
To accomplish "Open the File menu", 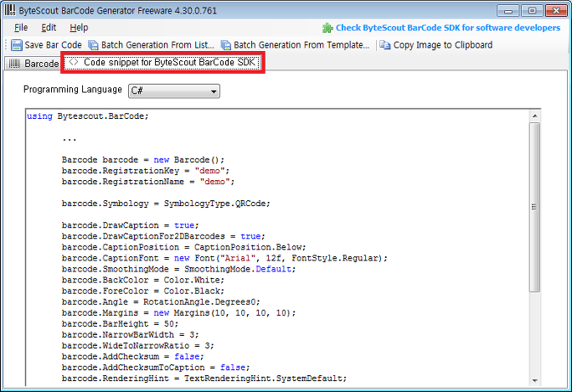I will (21, 28).
